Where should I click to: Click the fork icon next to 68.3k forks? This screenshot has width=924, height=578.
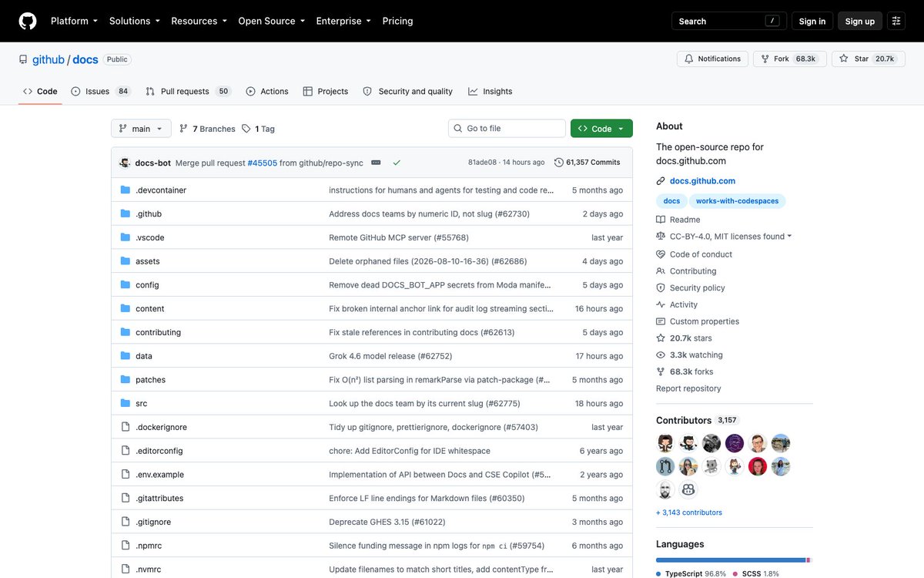point(661,371)
